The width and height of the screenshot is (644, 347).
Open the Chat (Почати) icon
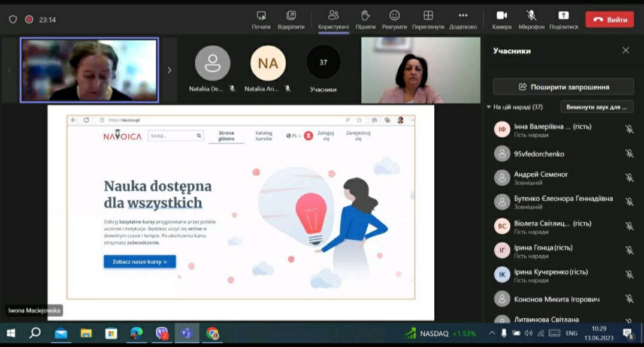(261, 16)
